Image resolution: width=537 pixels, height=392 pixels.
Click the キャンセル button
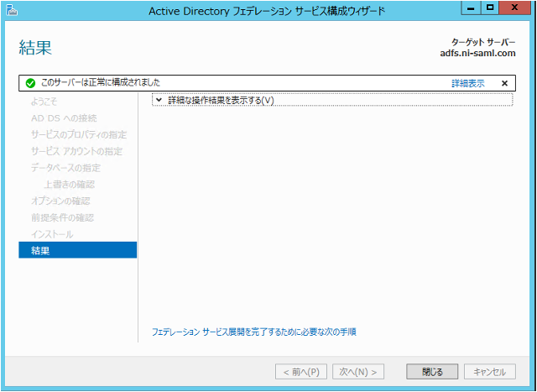coord(490,372)
